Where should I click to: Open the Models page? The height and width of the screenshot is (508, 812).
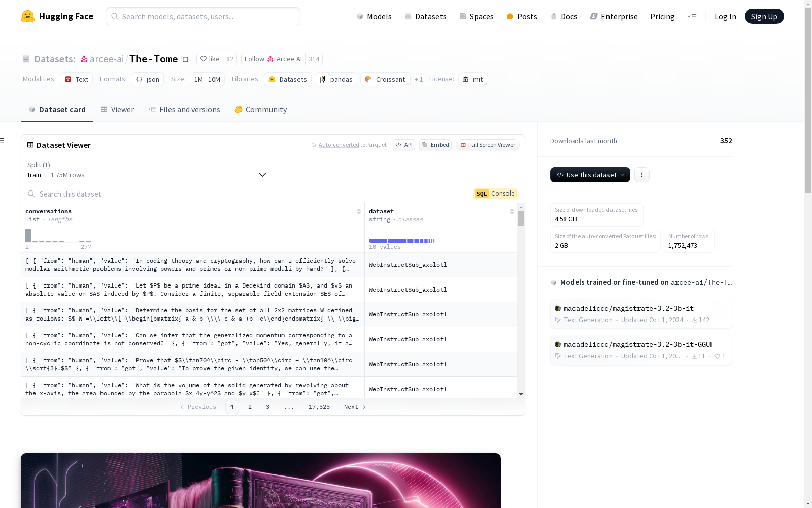point(374,16)
